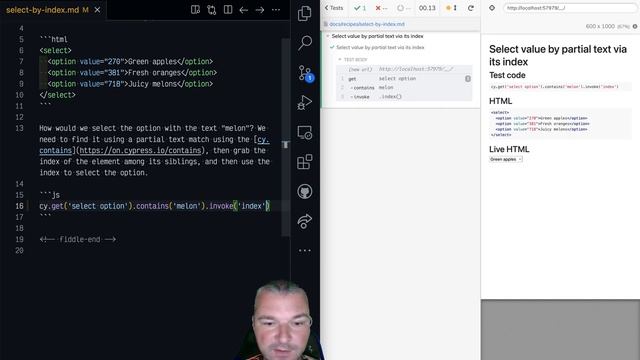
Task: Click the 'Test code' heading in the preview
Action: coord(507,75)
